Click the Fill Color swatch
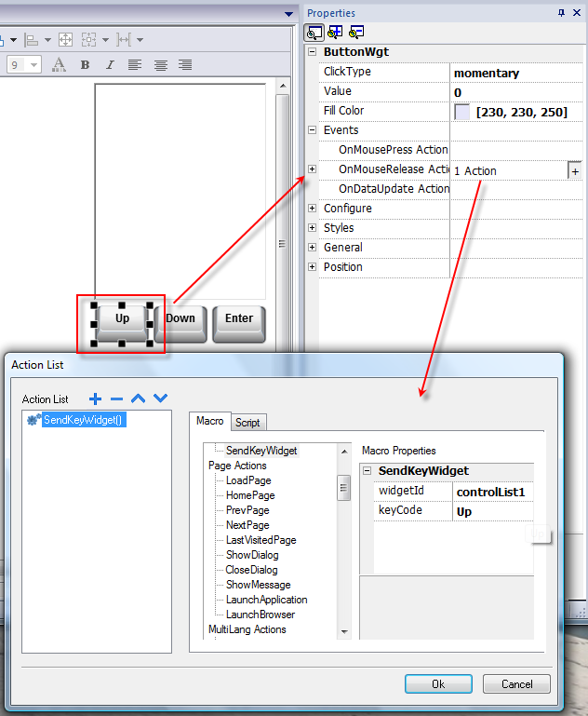Image resolution: width=588 pixels, height=716 pixels. (x=461, y=112)
